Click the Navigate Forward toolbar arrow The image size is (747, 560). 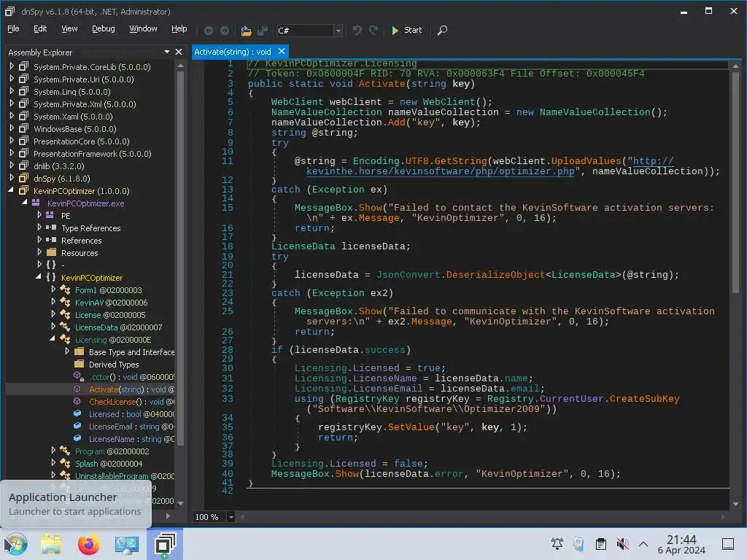pos(225,31)
